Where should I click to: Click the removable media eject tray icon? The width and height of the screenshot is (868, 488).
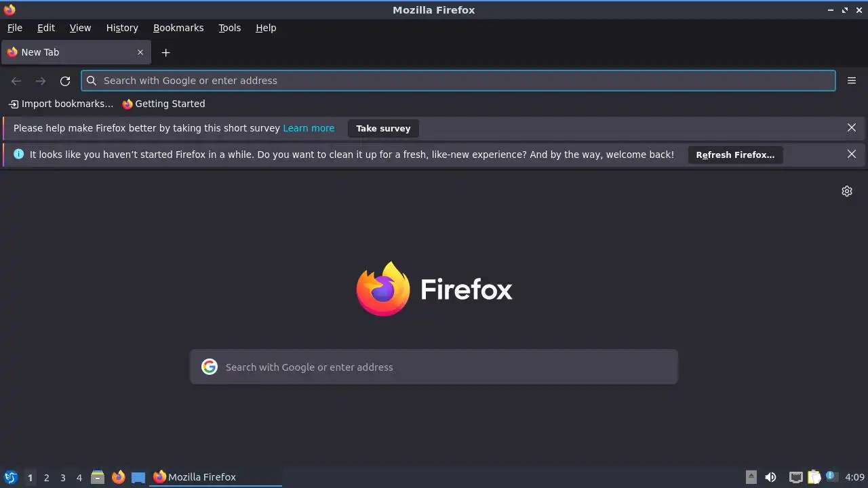coord(751,477)
